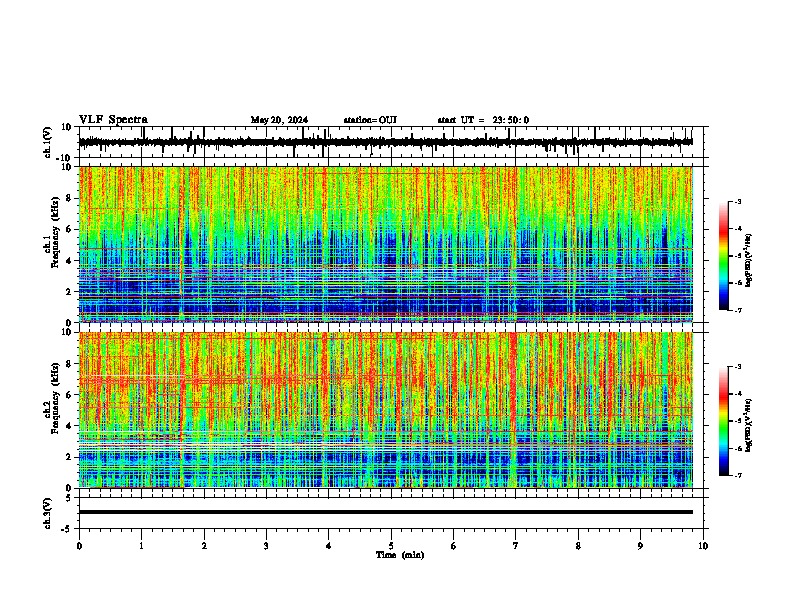This screenshot has height=612, width=792.
Task: Click time axis tick label "10"
Action: [x=703, y=546]
